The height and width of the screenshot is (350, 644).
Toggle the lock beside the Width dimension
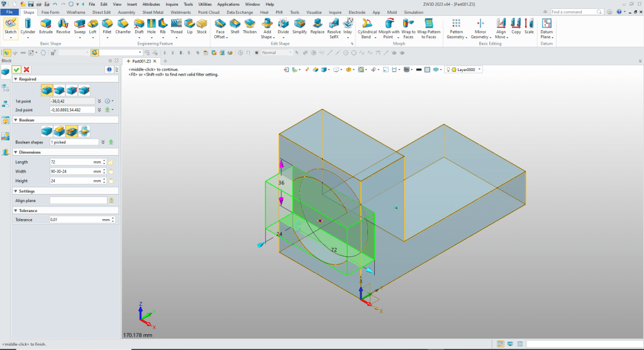click(111, 171)
